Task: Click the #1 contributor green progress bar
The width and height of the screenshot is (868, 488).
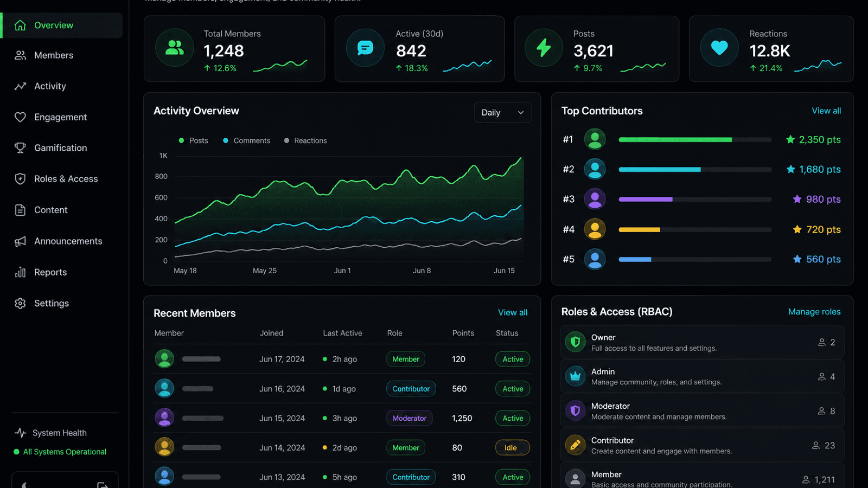Action: click(x=675, y=140)
